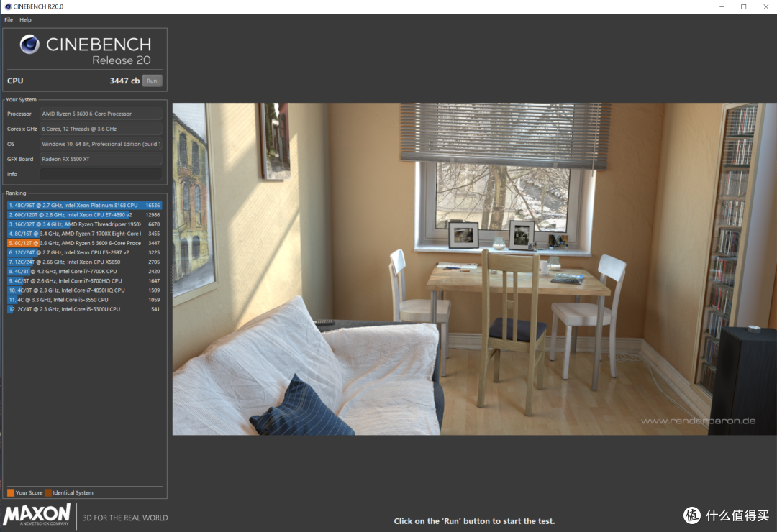Screen dimensions: 777x532
Task: Click the rendered room image preview
Action: (x=474, y=269)
